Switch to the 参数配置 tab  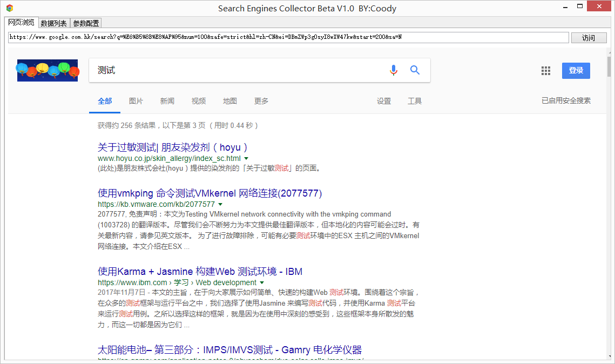86,23
